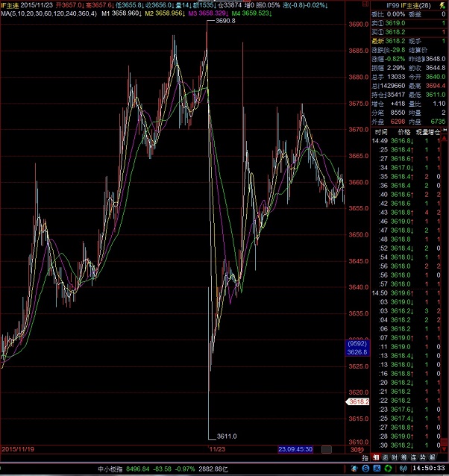Click the 买① 3618.2 bid row
Screen dimensions: 449x476
coord(408,32)
